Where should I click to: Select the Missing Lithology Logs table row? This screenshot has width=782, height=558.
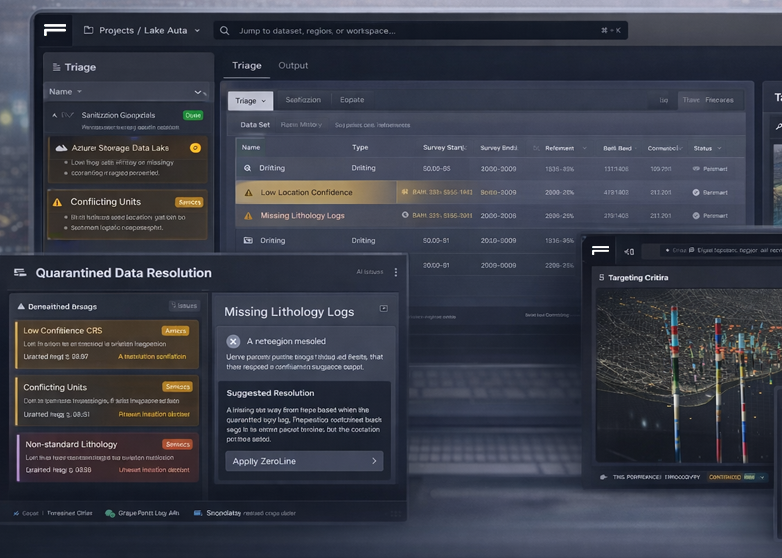pos(490,215)
